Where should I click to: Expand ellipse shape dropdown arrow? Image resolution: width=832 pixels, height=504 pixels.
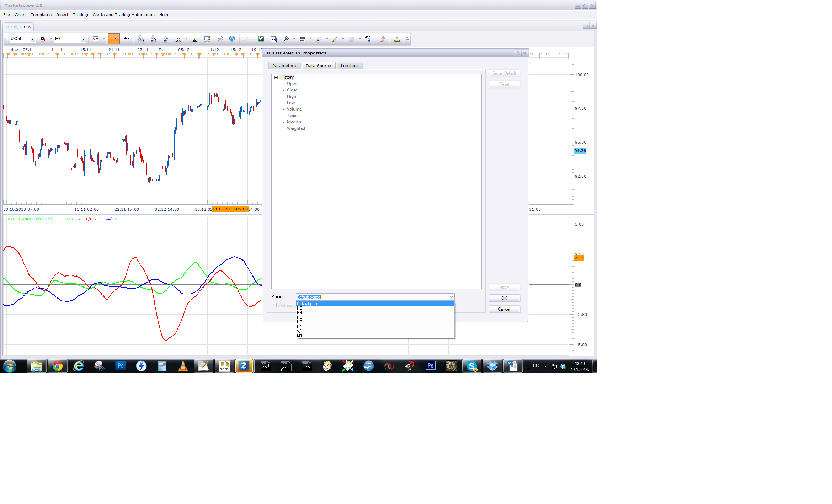click(x=359, y=39)
